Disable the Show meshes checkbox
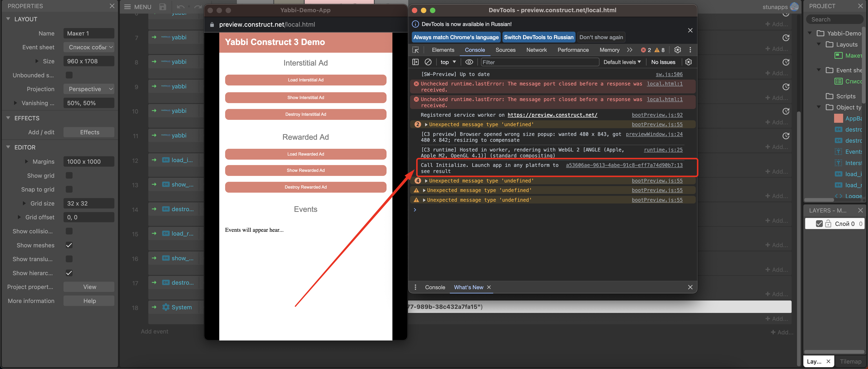Viewport: 868px width, 369px height. [69, 245]
